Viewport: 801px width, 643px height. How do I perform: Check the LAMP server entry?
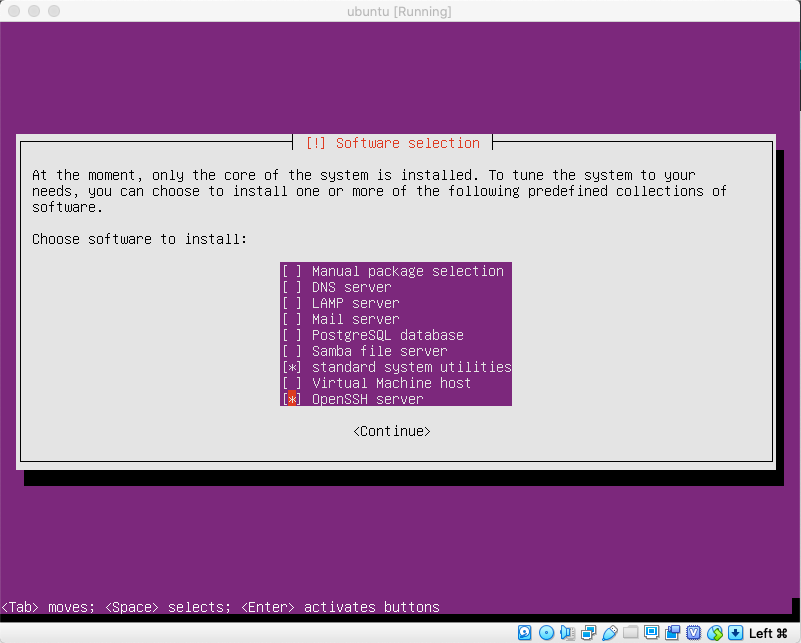point(292,303)
